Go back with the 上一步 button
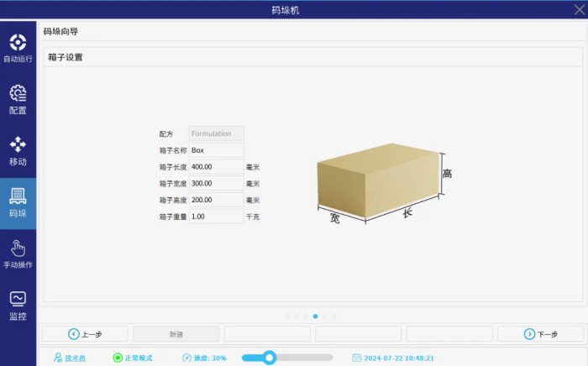The image size is (588, 366). [x=85, y=334]
